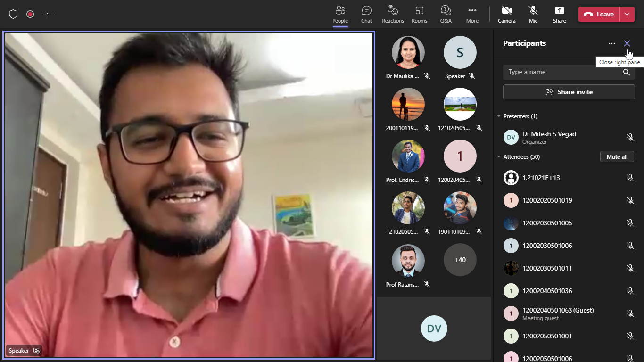The height and width of the screenshot is (362, 644).
Task: Open the Q&A panel
Action: [446, 14]
